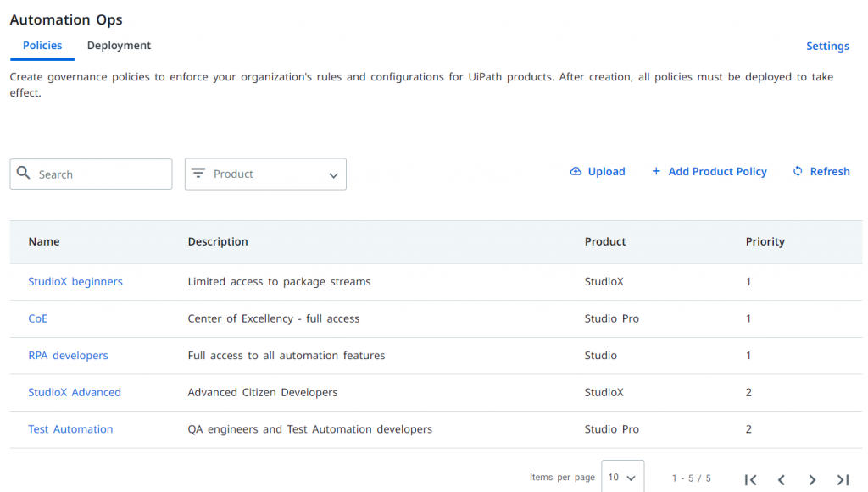Sort by the Priority column header
The image size is (868, 492).
(765, 241)
